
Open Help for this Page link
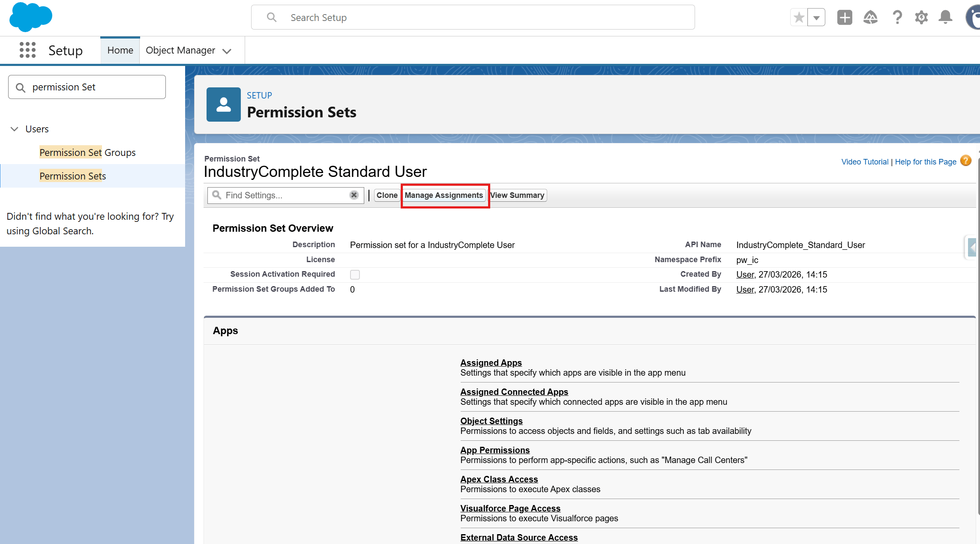pos(926,162)
